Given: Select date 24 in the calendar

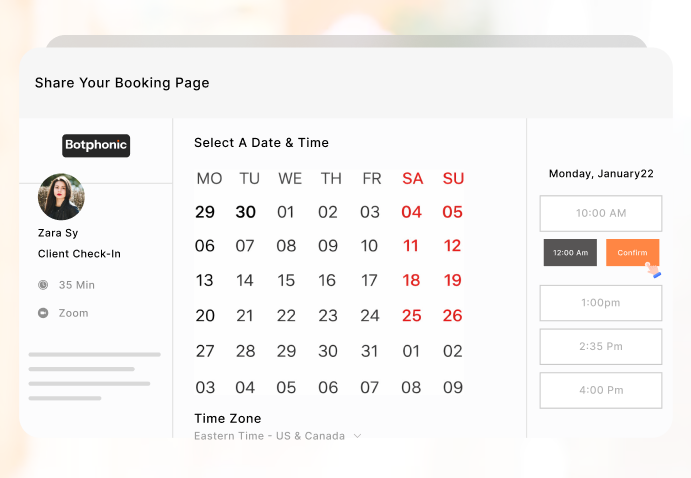Looking at the screenshot, I should coord(370,315).
